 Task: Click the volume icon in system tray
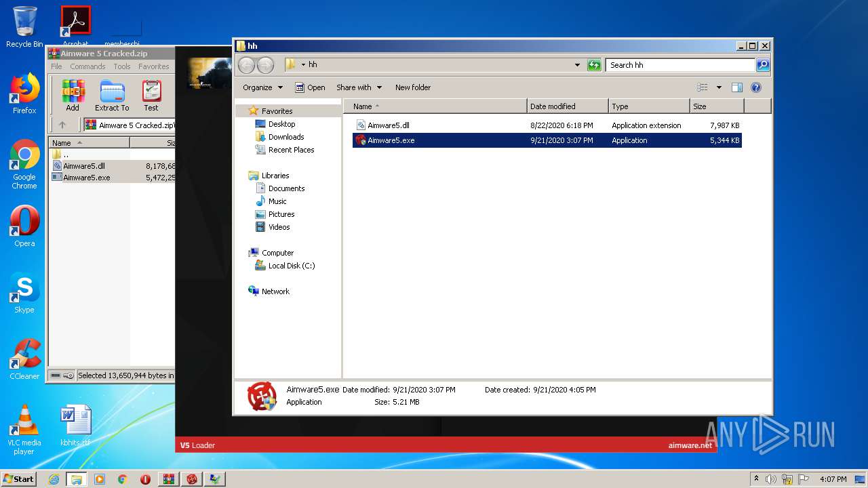pyautogui.click(x=771, y=479)
